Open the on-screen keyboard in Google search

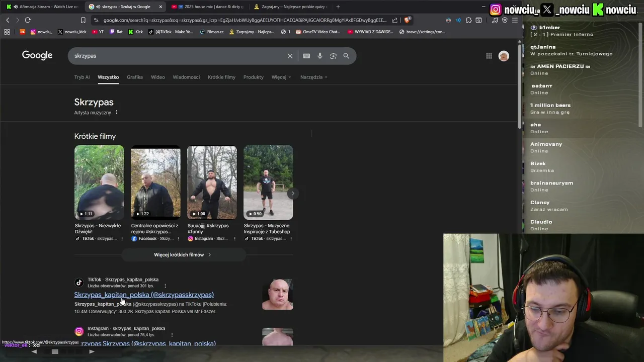tap(306, 56)
